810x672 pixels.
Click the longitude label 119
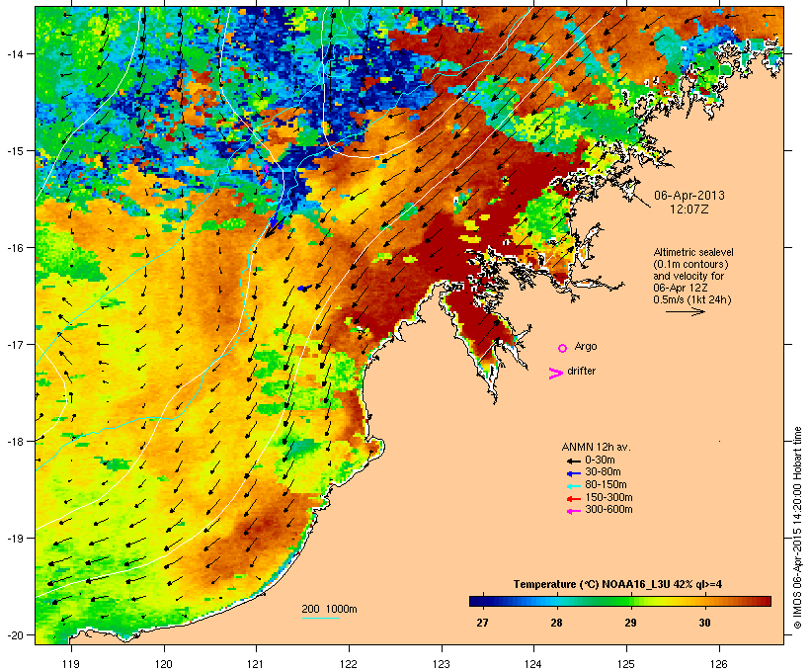[71, 664]
